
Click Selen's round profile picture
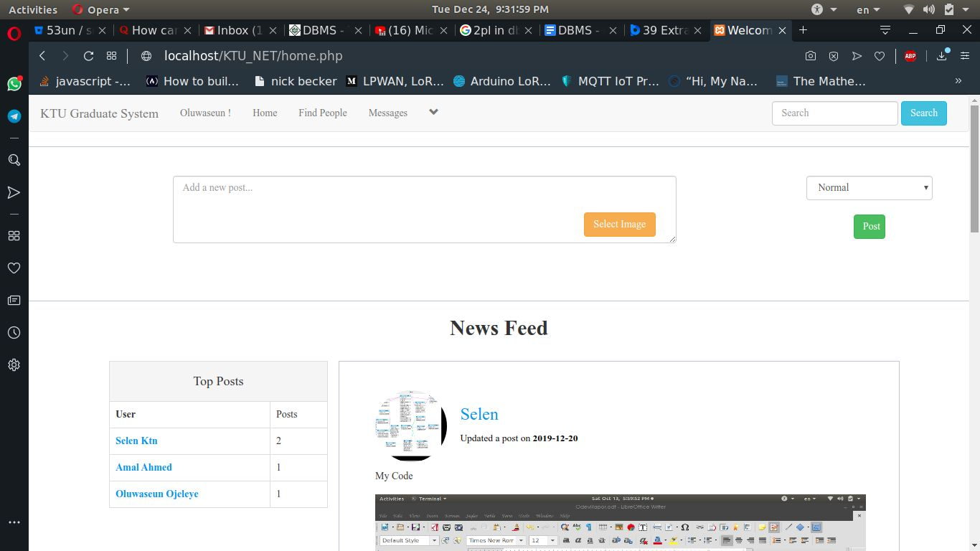(411, 426)
